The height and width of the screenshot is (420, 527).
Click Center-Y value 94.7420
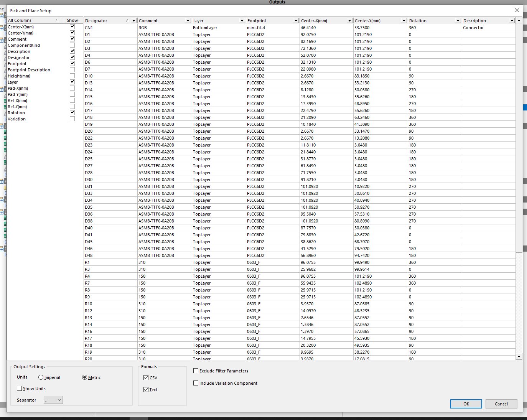(x=380, y=255)
